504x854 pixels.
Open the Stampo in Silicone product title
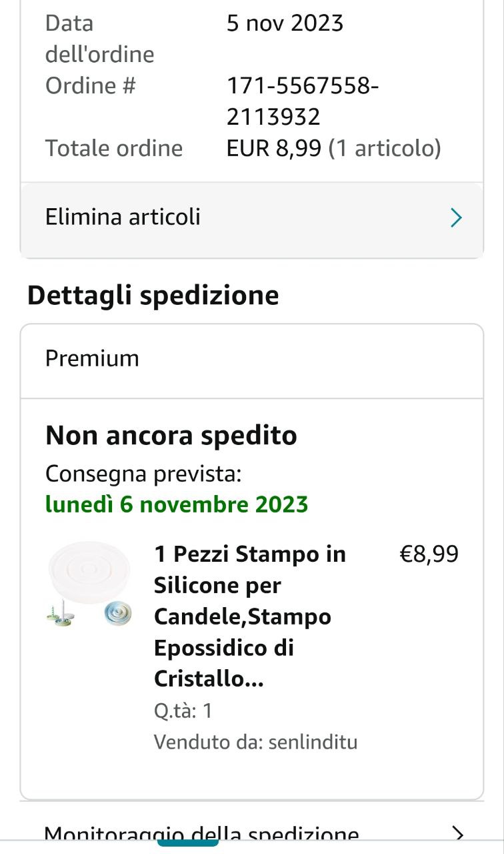pyautogui.click(x=250, y=616)
